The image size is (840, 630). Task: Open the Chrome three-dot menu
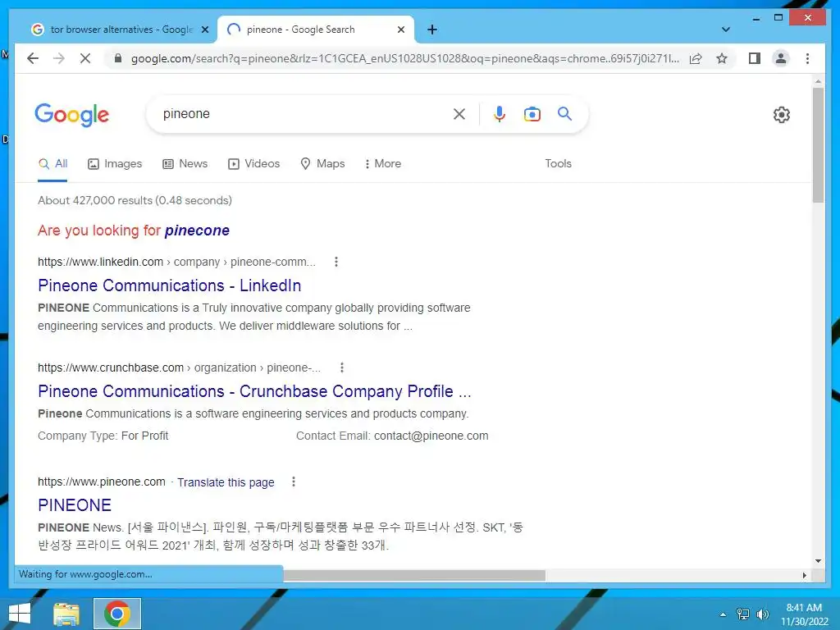point(807,58)
